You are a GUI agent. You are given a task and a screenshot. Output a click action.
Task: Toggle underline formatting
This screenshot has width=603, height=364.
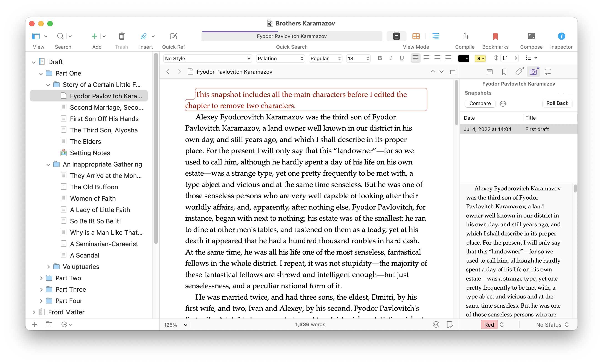[x=402, y=58]
